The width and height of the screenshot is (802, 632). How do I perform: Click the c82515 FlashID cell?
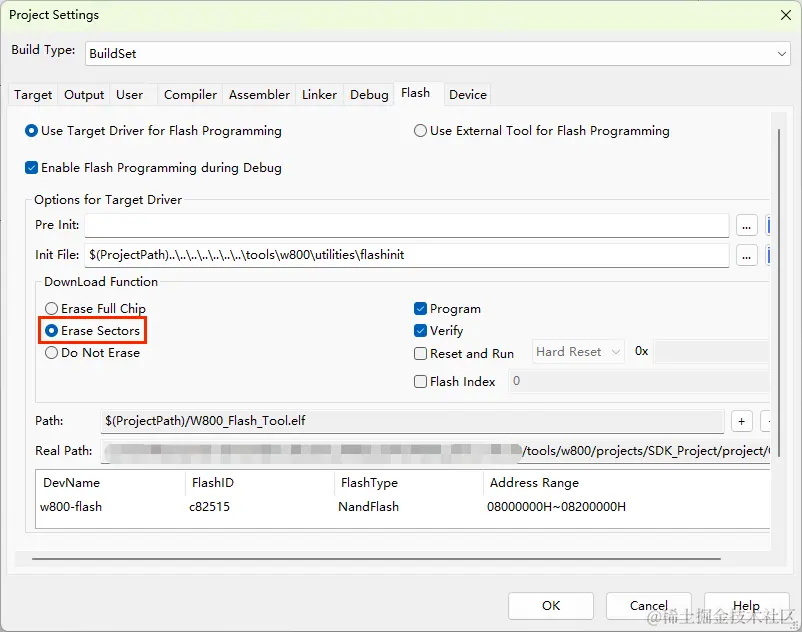click(209, 507)
